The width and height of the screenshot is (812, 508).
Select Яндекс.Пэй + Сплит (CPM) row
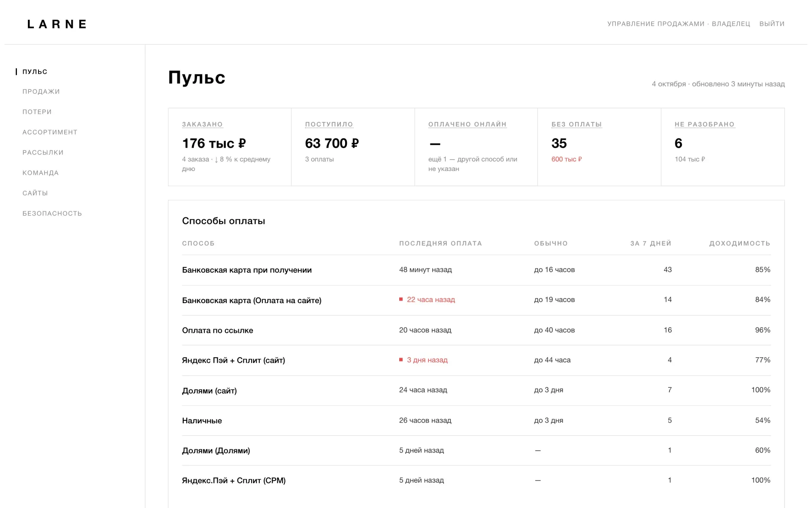coord(476,480)
